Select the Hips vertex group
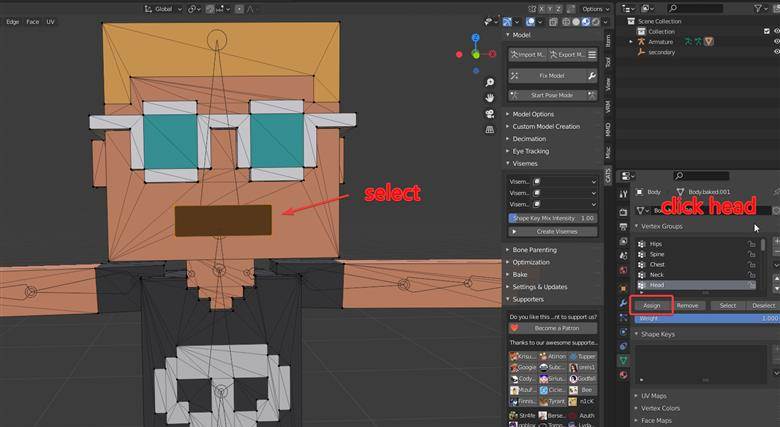 (x=696, y=244)
